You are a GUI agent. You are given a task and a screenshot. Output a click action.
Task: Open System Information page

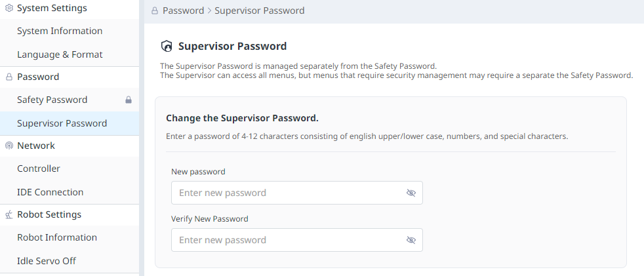point(60,31)
